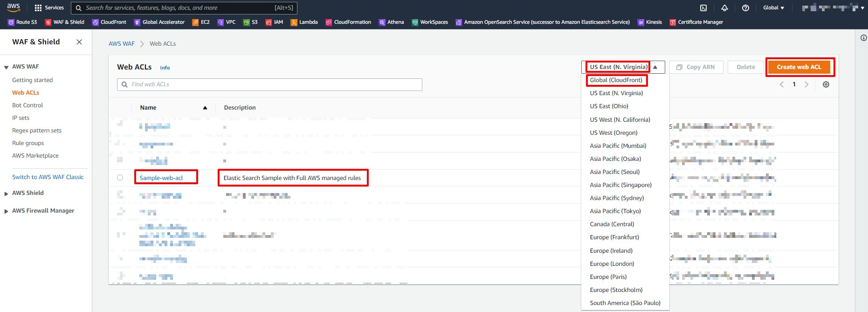The width and height of the screenshot is (868, 312).
Task: Expand the AWS Firewall Manager section
Action: tap(7, 211)
